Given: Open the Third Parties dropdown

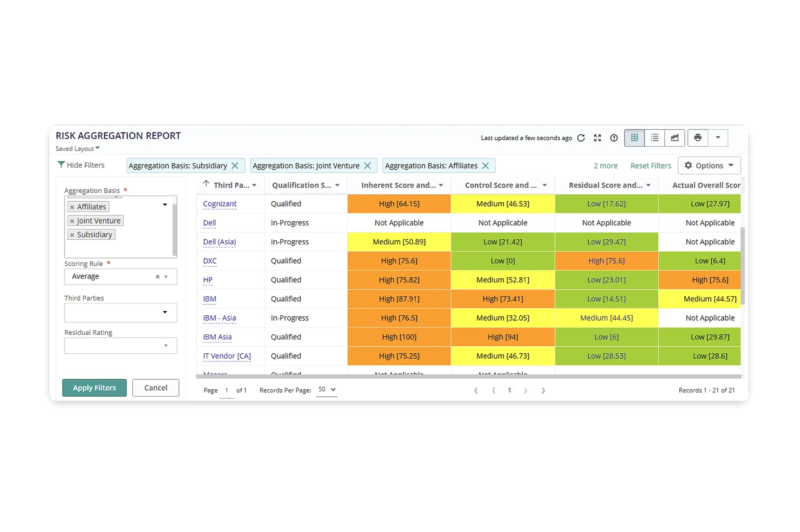Looking at the screenshot, I should (x=121, y=312).
